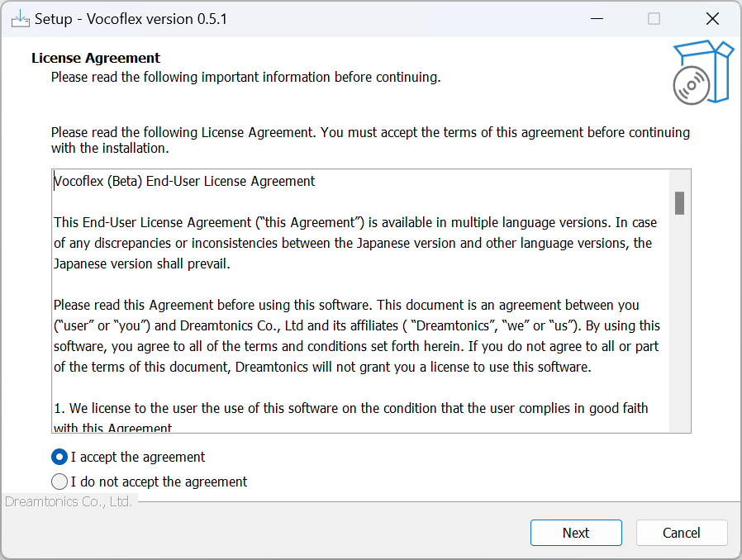Click the paragraph mentioning Dreamtonics Co., Ltd affiliates
Screen dimensions: 742x560
point(356,336)
